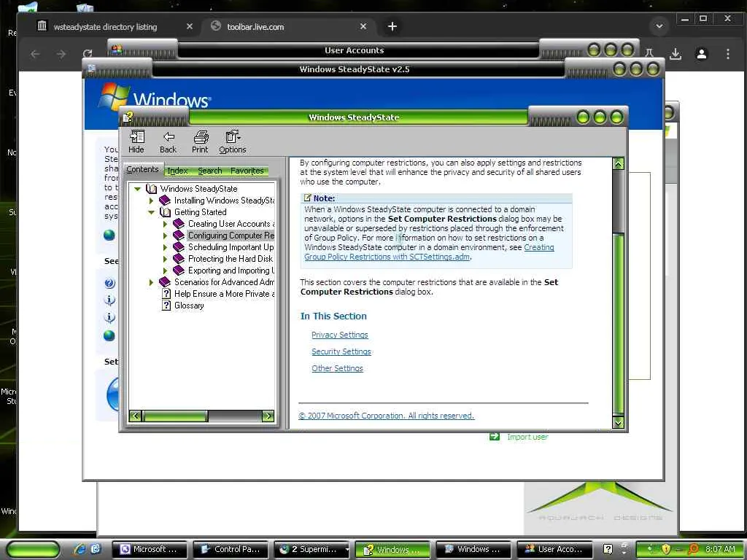
Task: Click the help question mark tray icon
Action: [x=608, y=549]
